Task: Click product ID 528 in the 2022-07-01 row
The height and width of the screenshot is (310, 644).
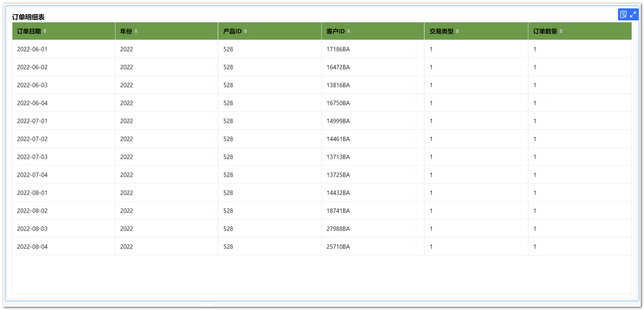Action: 228,121
